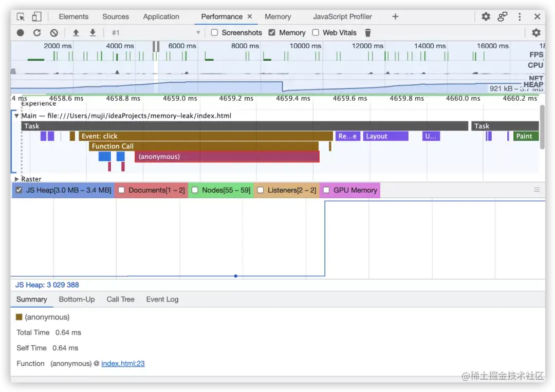This screenshot has width=555, height=392.
Task: Select the Re...e recalculate style bar
Action: click(347, 136)
